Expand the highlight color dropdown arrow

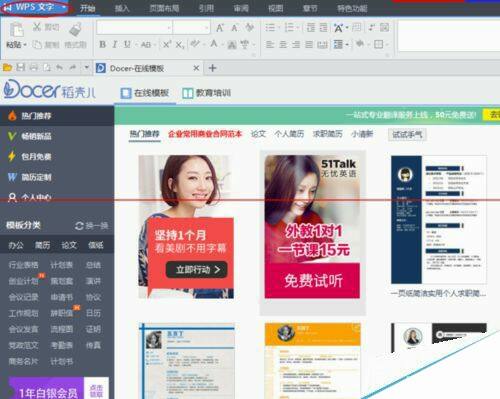coord(204,45)
